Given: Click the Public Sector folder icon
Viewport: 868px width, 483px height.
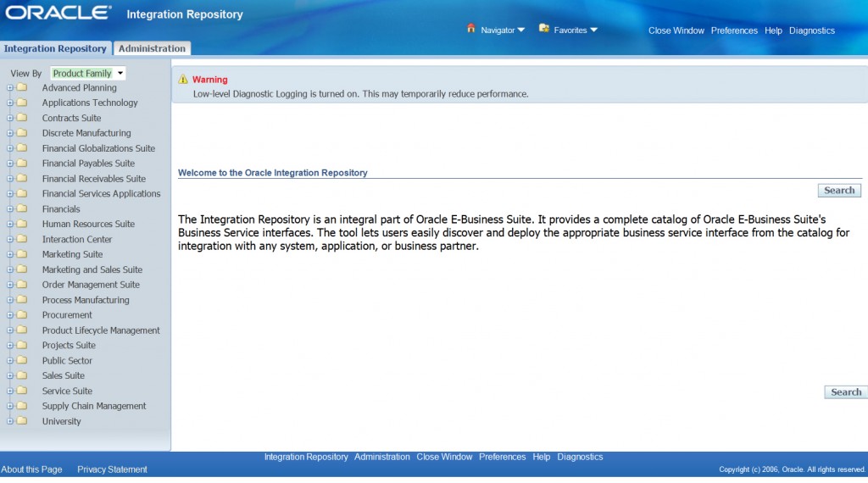Looking at the screenshot, I should pyautogui.click(x=21, y=360).
